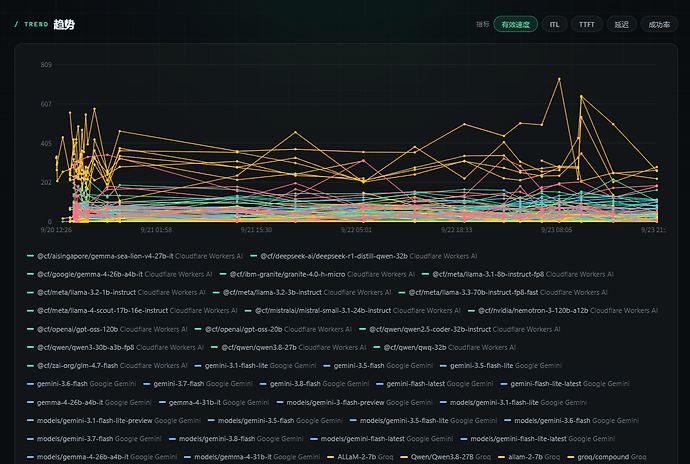Viewport: 690px width, 464px height.
Task: Click legend entry gemini-3.5-flash-lite without models/ prefix
Action: (501, 365)
